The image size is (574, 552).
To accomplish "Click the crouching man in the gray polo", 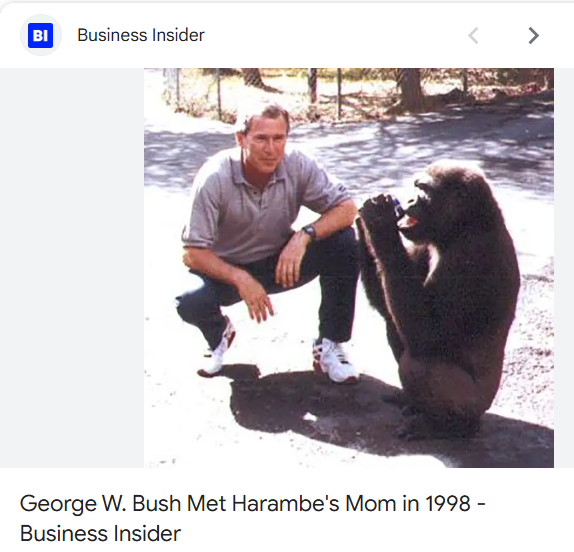I will pos(267,242).
